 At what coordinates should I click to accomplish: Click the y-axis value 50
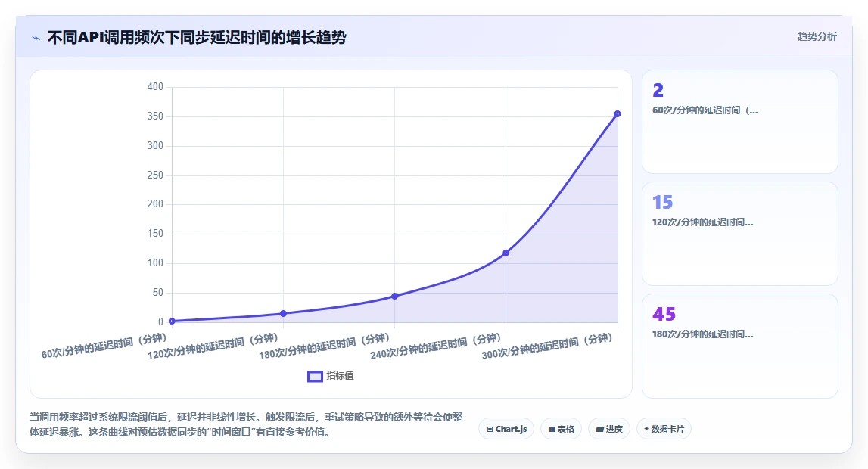coord(157,292)
